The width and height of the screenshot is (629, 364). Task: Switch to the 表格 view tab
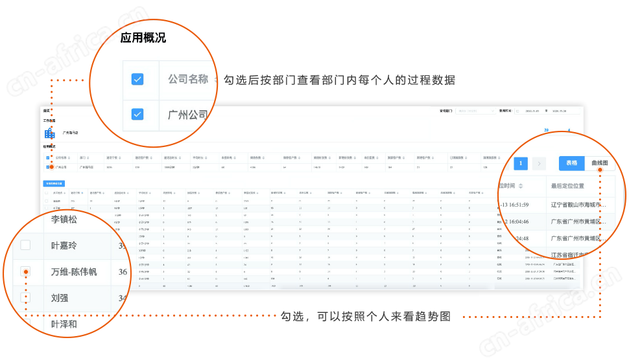point(572,163)
